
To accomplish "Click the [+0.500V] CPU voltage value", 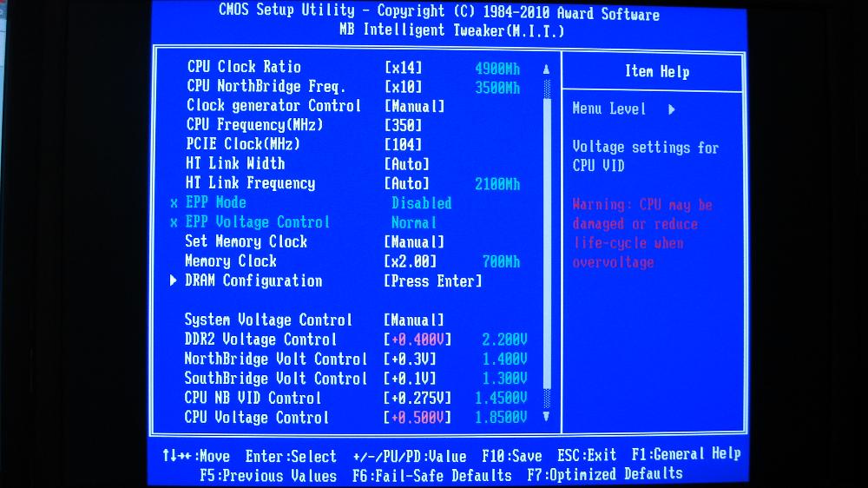I will (418, 417).
